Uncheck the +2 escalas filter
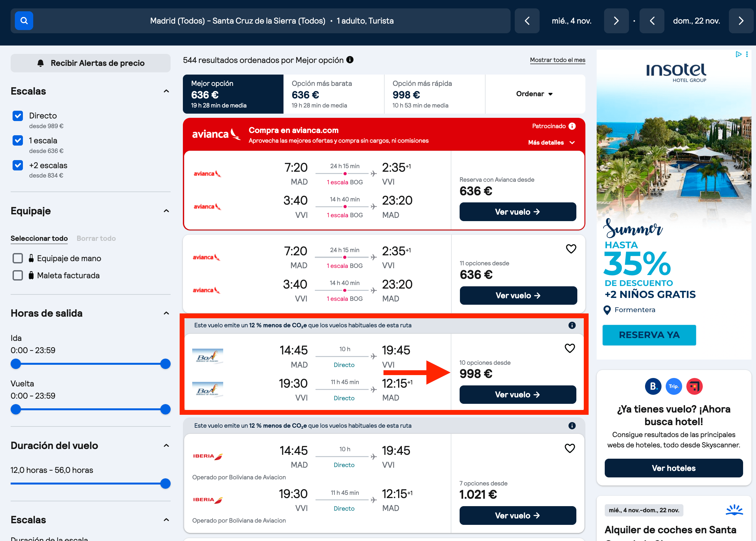Screen dimensions: 756x541 point(18,165)
